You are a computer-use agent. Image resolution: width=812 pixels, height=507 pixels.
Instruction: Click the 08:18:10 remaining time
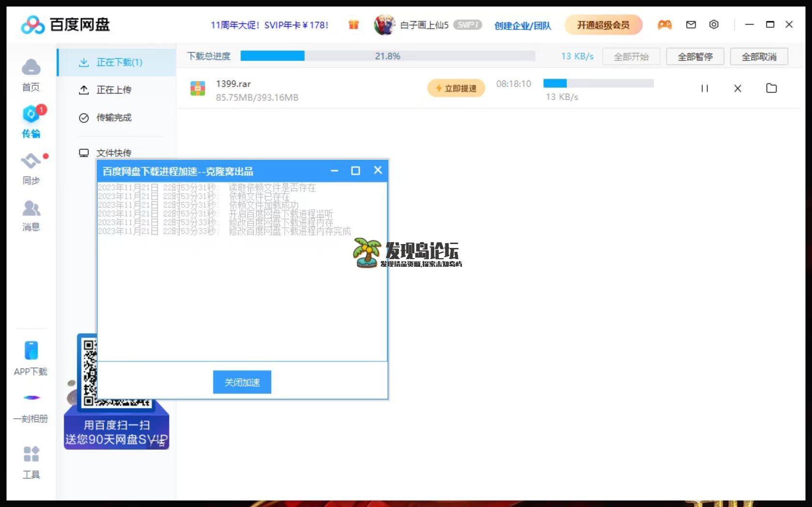point(514,84)
